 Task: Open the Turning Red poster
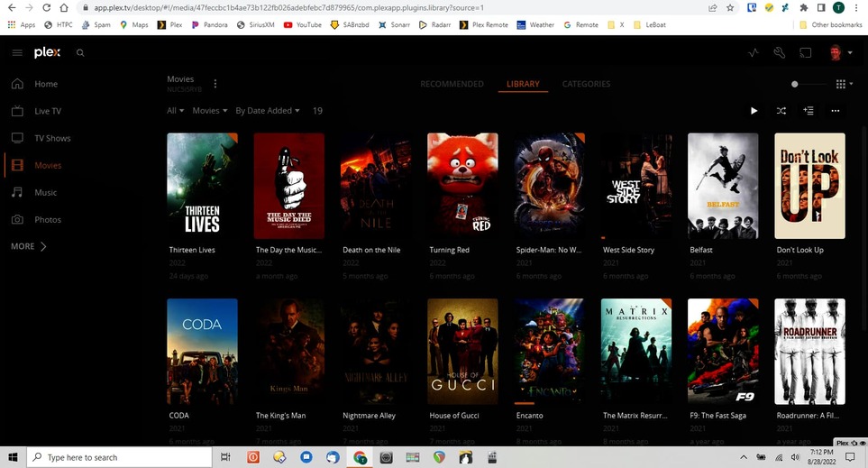(x=462, y=186)
